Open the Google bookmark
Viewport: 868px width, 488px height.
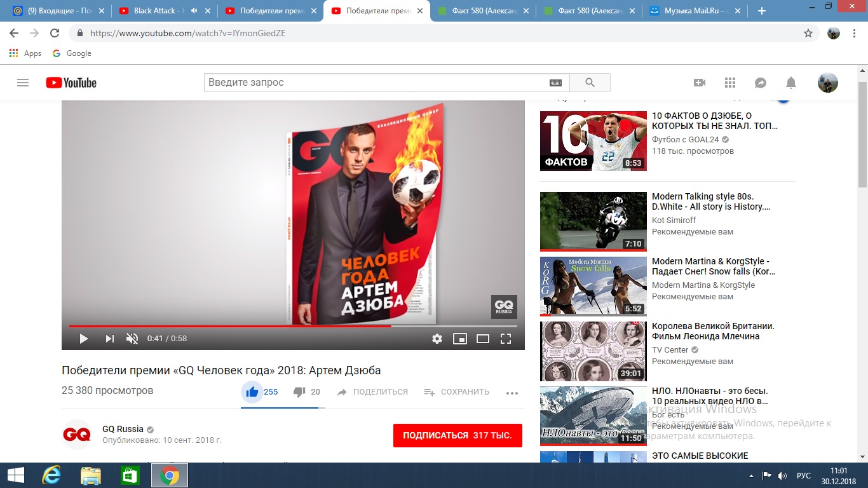72,53
